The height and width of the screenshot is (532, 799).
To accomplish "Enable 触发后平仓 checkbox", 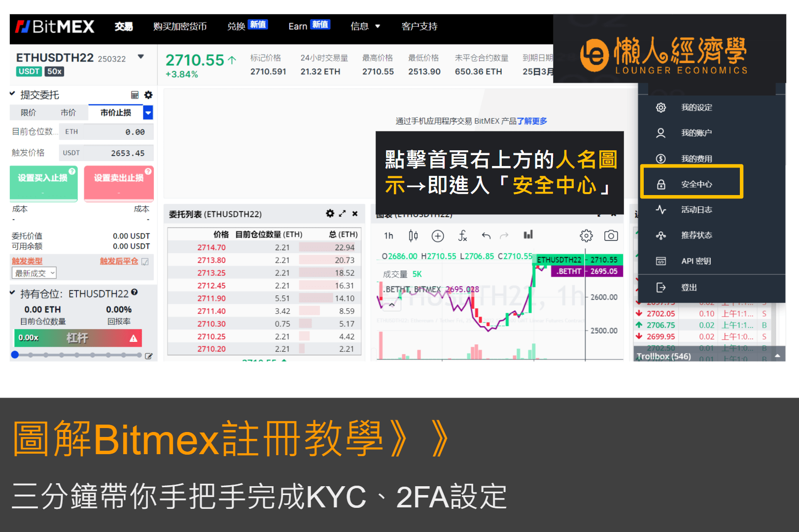I will click(x=145, y=262).
